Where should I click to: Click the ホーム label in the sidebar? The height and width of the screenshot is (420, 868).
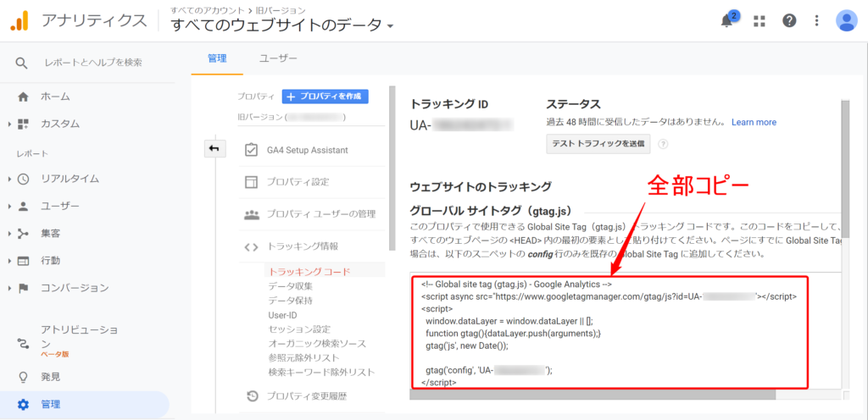[55, 97]
